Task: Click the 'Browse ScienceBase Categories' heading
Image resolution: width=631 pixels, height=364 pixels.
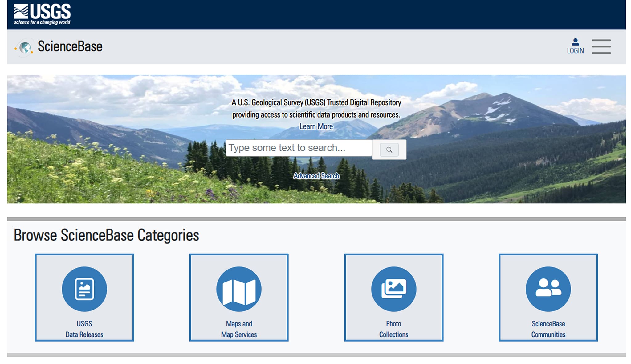Action: click(106, 235)
